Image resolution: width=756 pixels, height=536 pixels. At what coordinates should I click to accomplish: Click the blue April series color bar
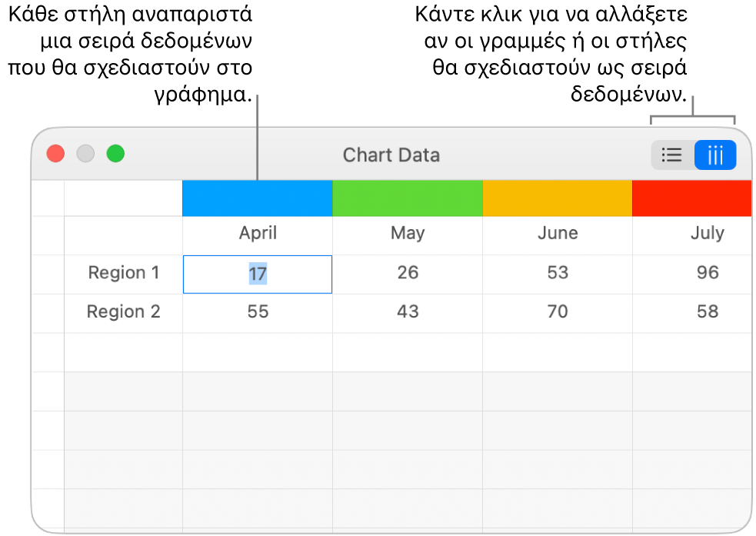coord(257,198)
